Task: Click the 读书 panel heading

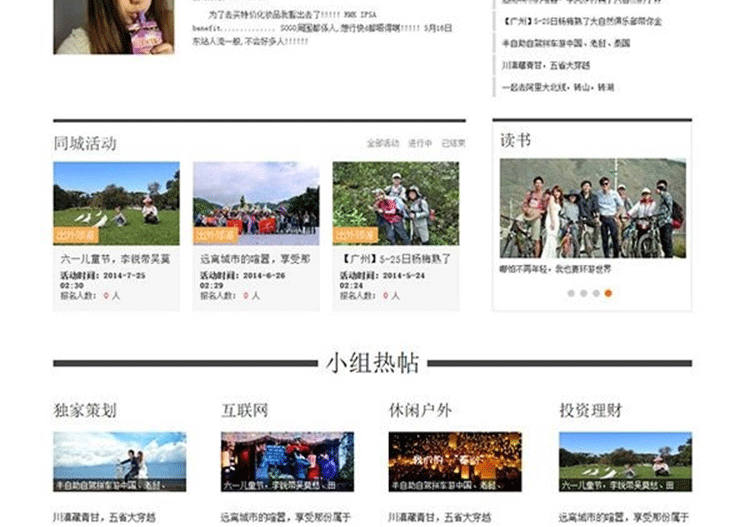Action: (516, 141)
